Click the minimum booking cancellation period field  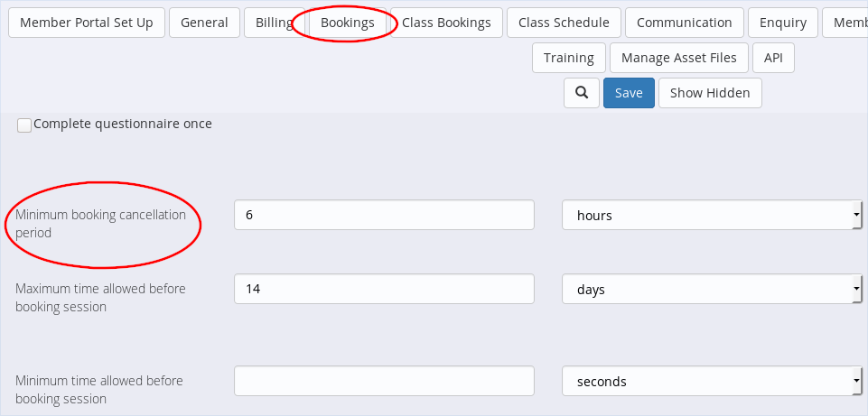(384, 216)
